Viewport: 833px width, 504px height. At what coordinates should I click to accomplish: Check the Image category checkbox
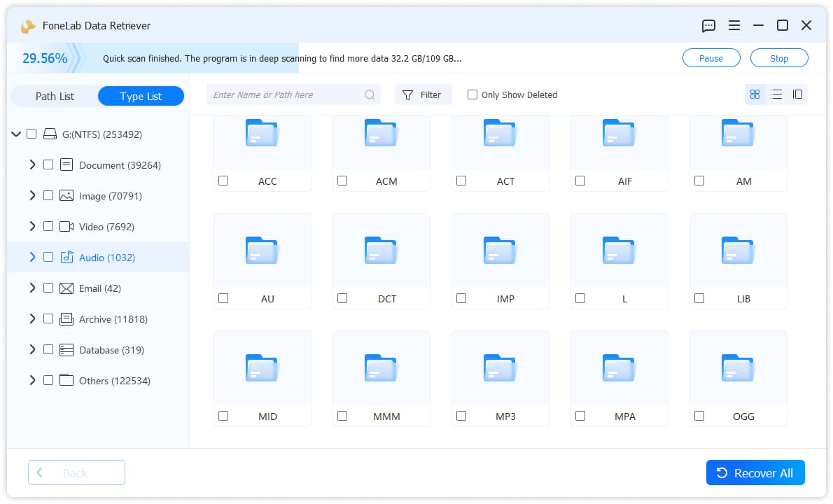tap(48, 195)
